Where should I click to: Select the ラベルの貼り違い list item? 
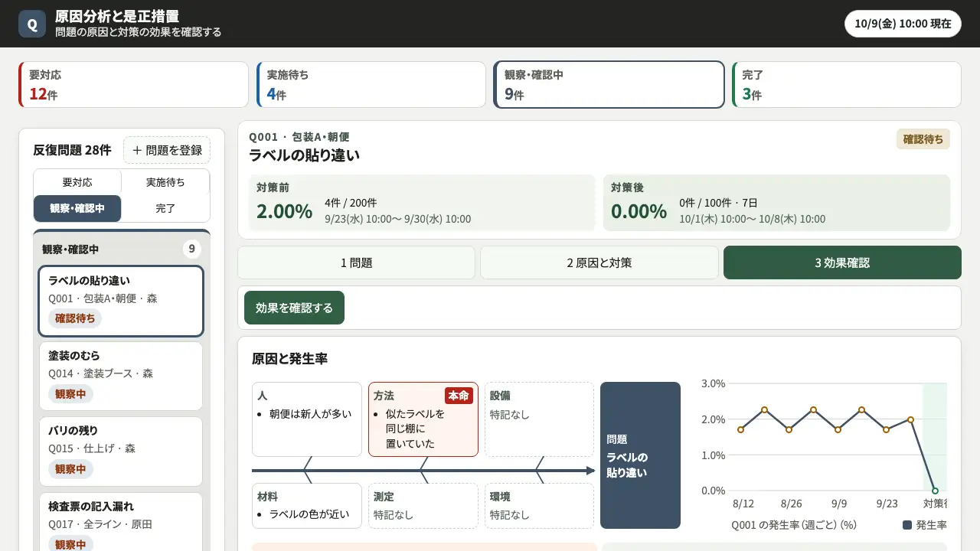pos(120,302)
